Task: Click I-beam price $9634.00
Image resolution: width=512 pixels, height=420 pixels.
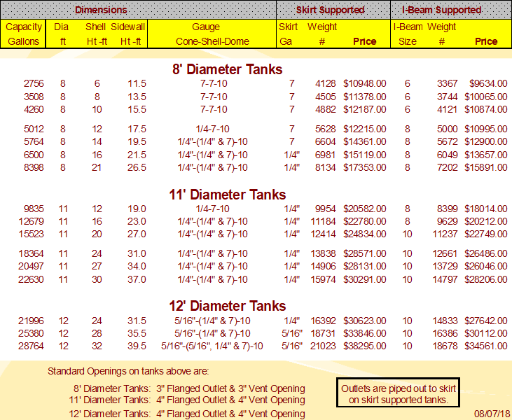Action: pos(488,83)
